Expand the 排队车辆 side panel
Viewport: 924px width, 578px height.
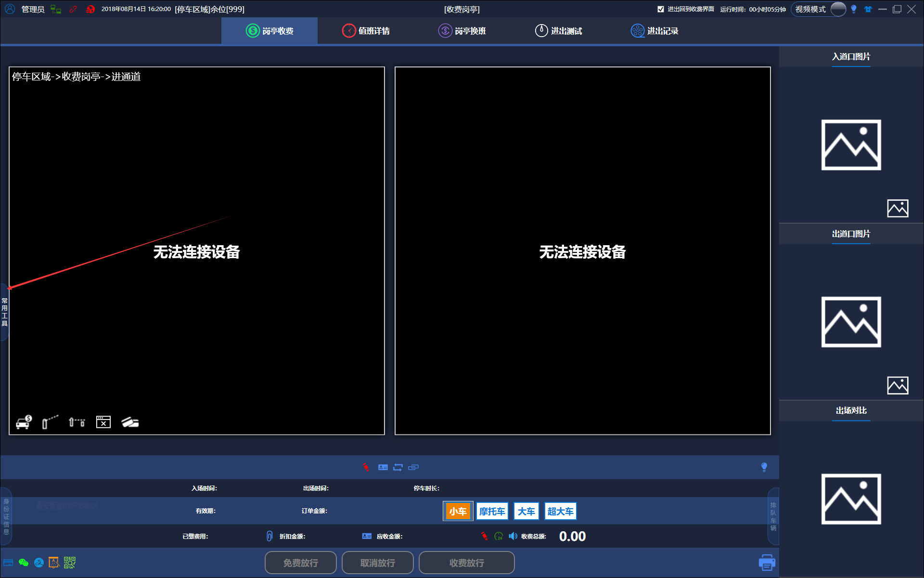773,517
